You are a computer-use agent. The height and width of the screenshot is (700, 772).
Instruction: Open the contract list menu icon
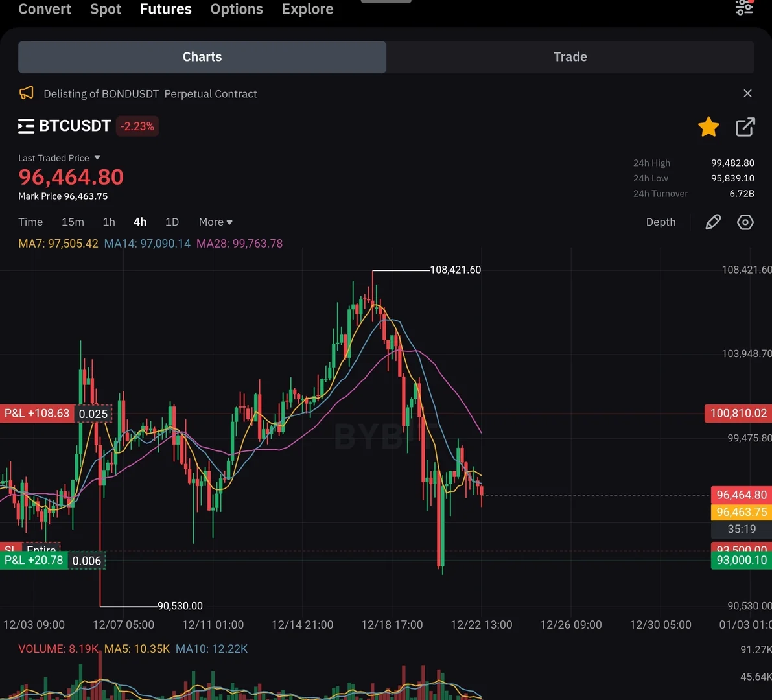click(x=26, y=126)
